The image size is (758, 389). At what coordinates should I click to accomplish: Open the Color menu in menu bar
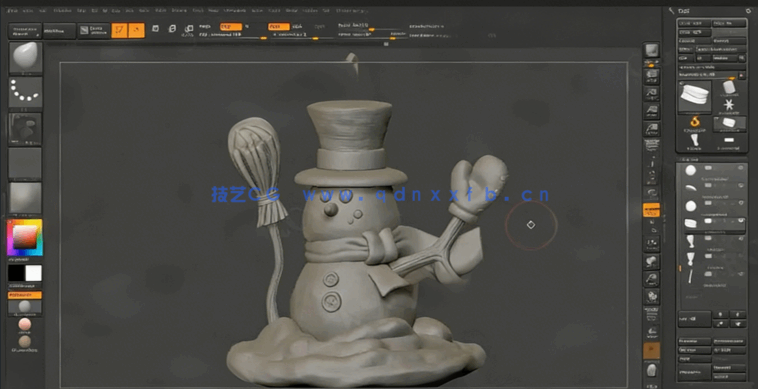click(43, 10)
